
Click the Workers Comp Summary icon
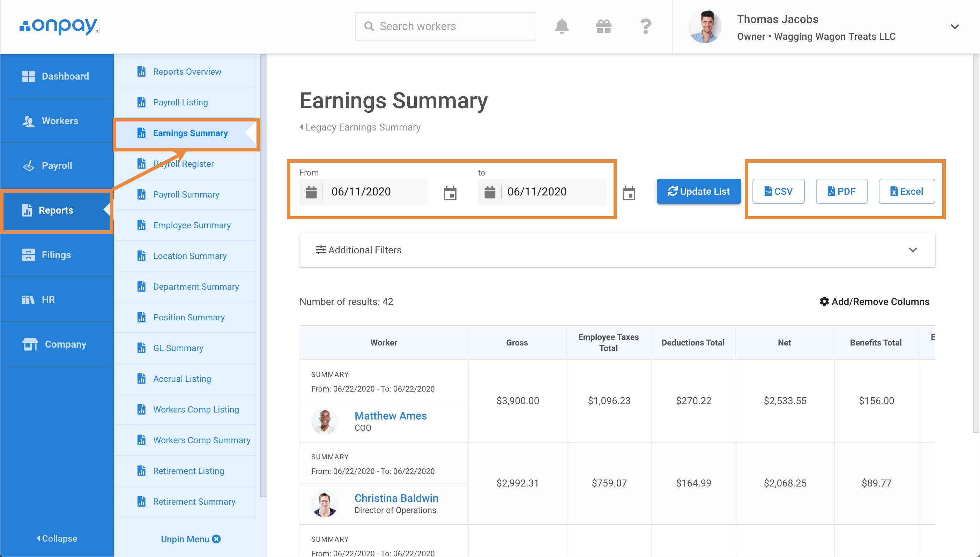coord(142,440)
